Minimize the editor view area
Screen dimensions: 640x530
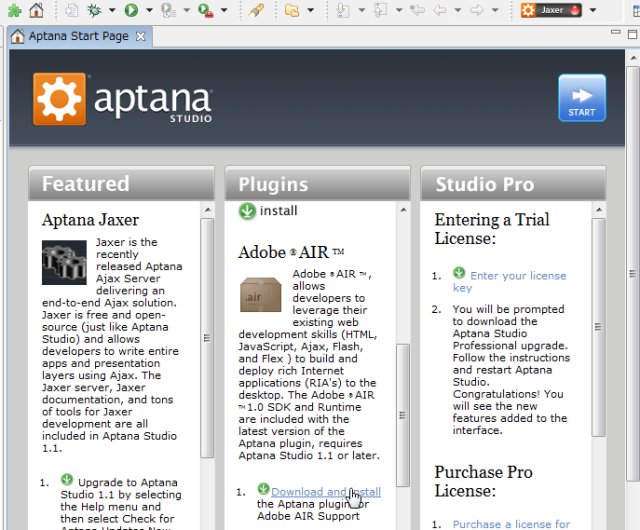(616, 32)
